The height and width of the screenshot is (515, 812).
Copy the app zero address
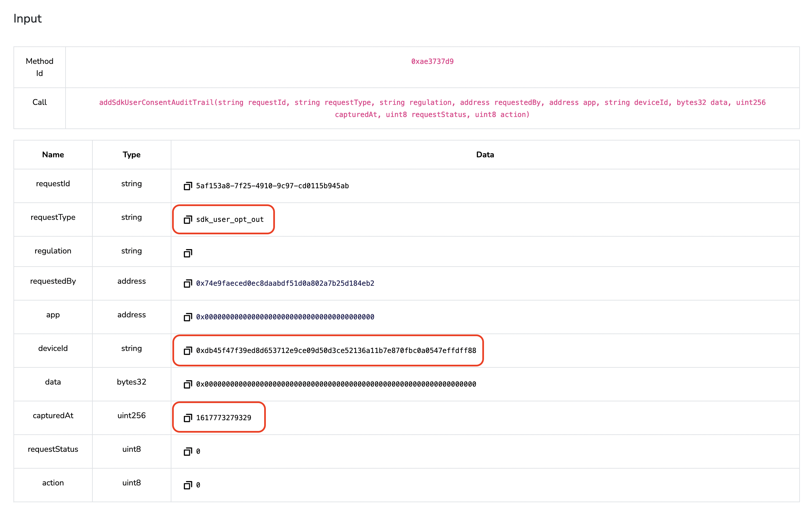[x=188, y=317]
